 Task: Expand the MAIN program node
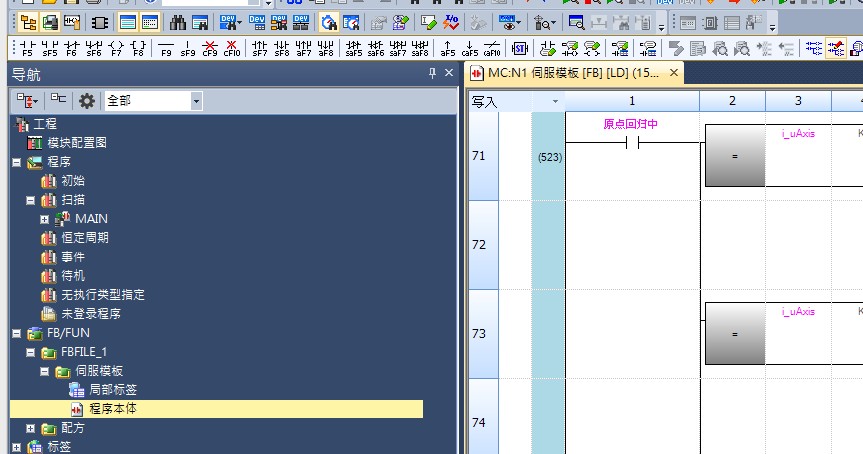(x=44, y=219)
